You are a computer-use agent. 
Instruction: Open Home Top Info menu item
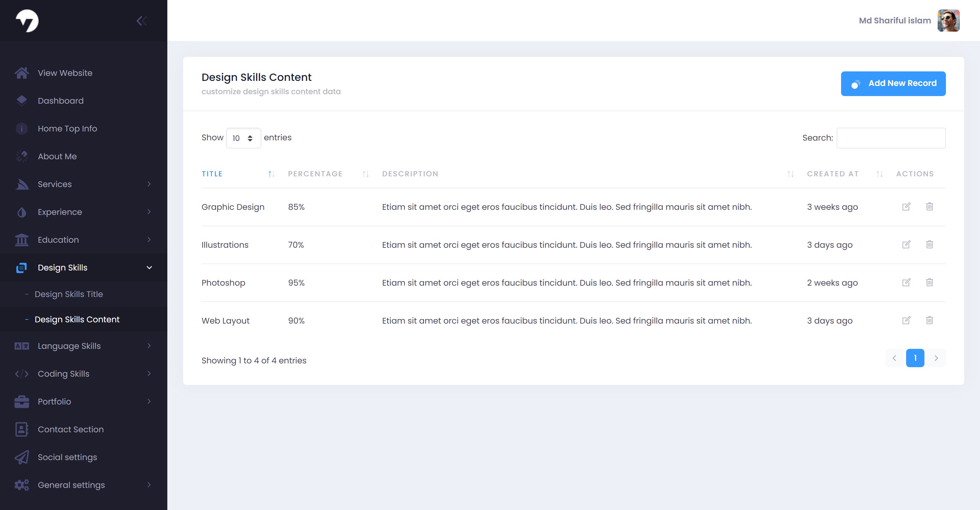pyautogui.click(x=84, y=128)
